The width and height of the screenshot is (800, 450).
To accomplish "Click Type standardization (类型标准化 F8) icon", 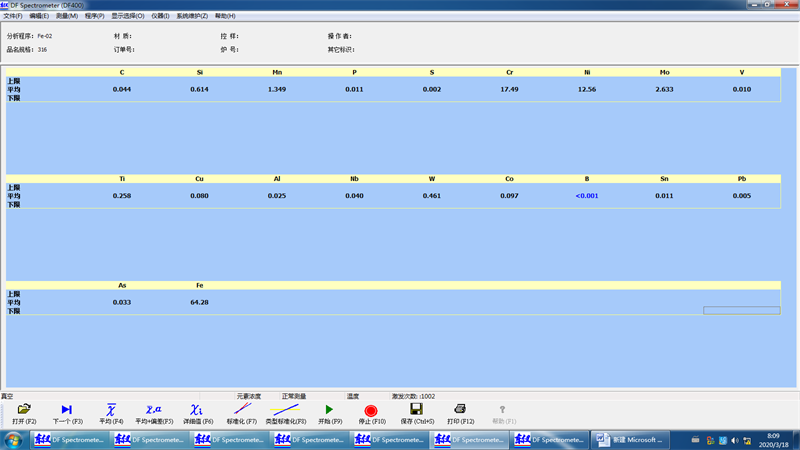I will [x=286, y=411].
